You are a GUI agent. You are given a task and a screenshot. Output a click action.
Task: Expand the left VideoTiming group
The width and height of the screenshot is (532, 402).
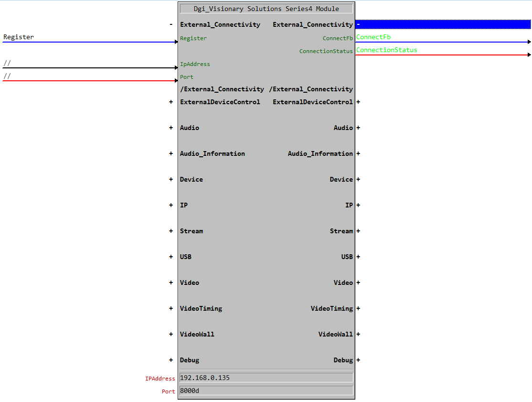pyautogui.click(x=171, y=308)
